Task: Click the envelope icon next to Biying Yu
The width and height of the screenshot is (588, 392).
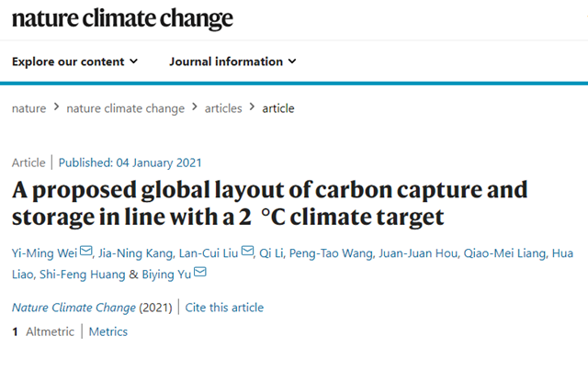Action: (200, 272)
